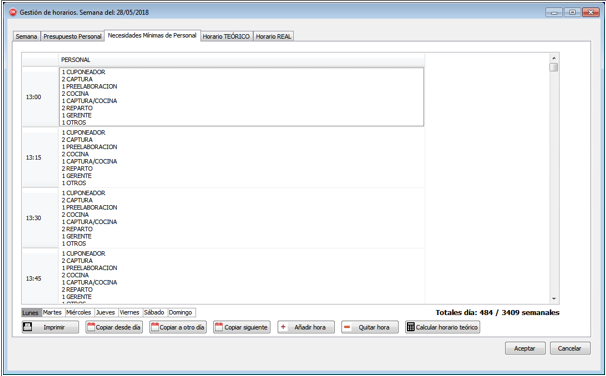Select the Martes day tab
This screenshot has height=376, width=606.
click(52, 312)
